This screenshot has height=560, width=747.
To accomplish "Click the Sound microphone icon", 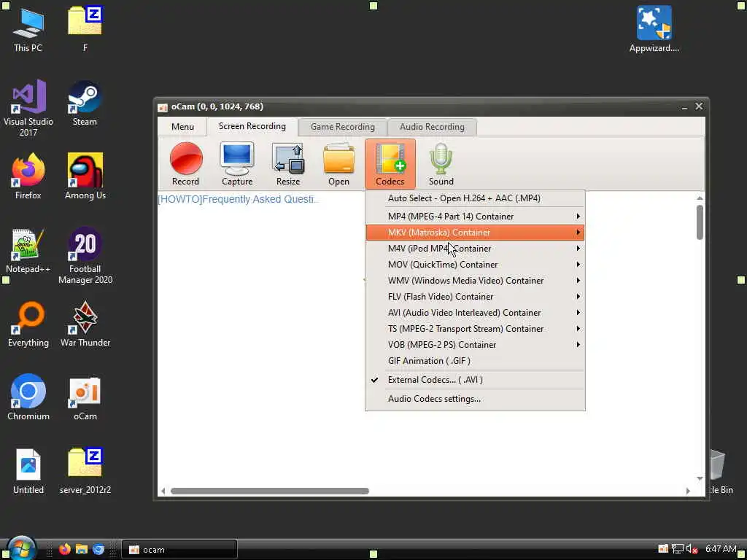I will pos(441,164).
